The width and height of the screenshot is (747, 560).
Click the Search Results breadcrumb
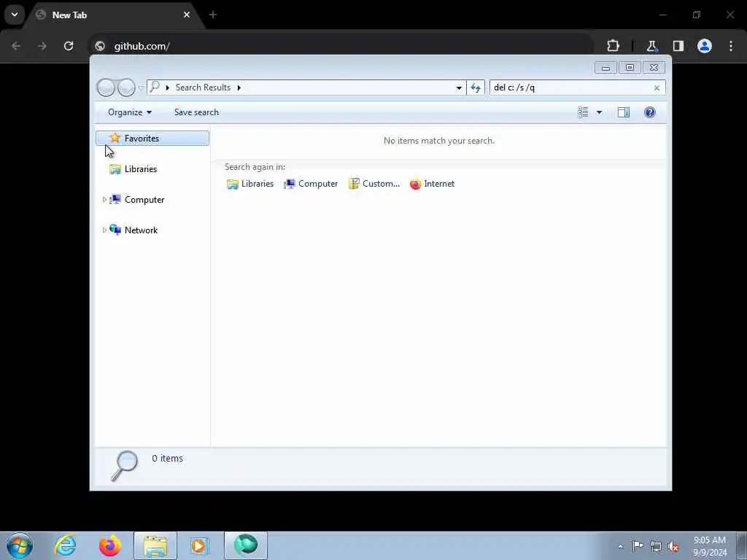coord(203,87)
